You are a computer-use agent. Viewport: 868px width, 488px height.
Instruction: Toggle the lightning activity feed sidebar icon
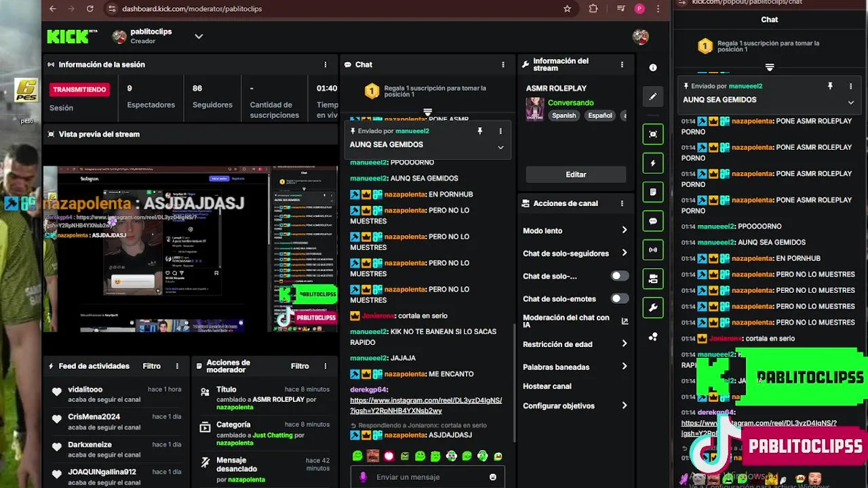coord(653,163)
